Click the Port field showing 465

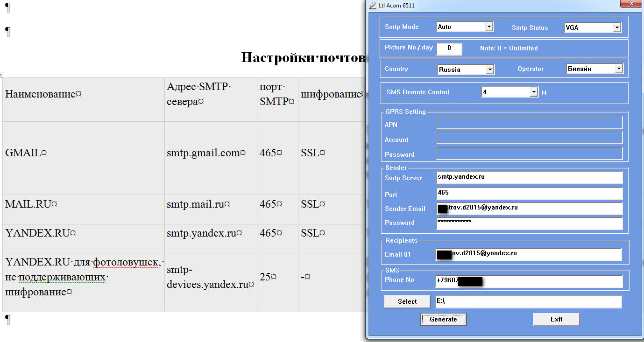[x=530, y=194]
